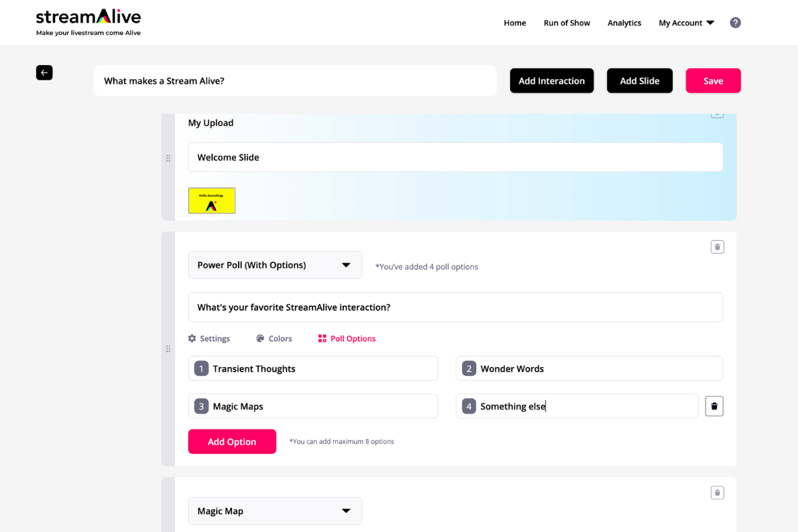Image resolution: width=798 pixels, height=532 pixels.
Task: Expand the My Account menu
Action: tap(686, 23)
